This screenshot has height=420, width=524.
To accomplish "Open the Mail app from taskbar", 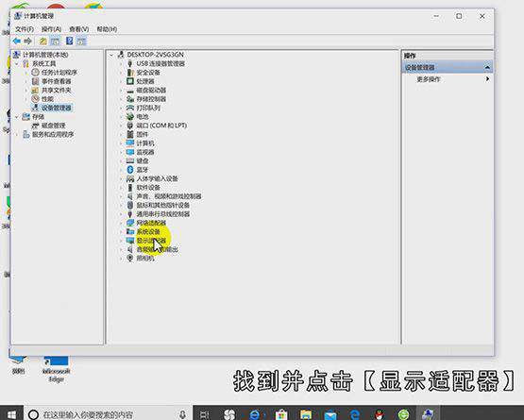I will point(330,415).
